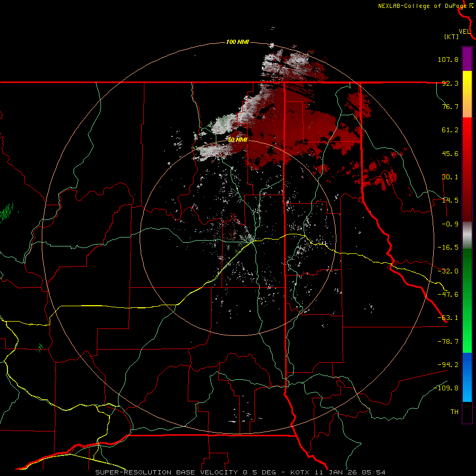Viewport: 476px width, 476px height.
Task: Click the -0.9 velocity scale value
Action: coord(450,224)
